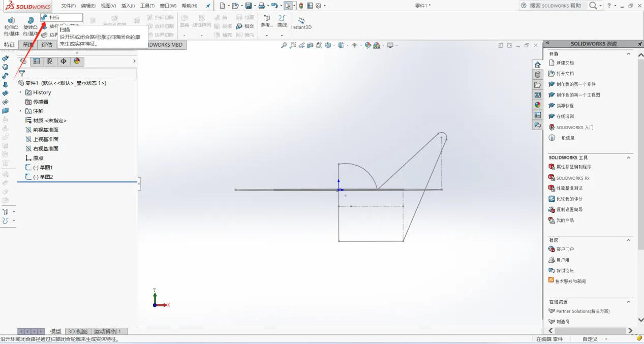Select (-) 草图2 in feature tree

point(43,177)
